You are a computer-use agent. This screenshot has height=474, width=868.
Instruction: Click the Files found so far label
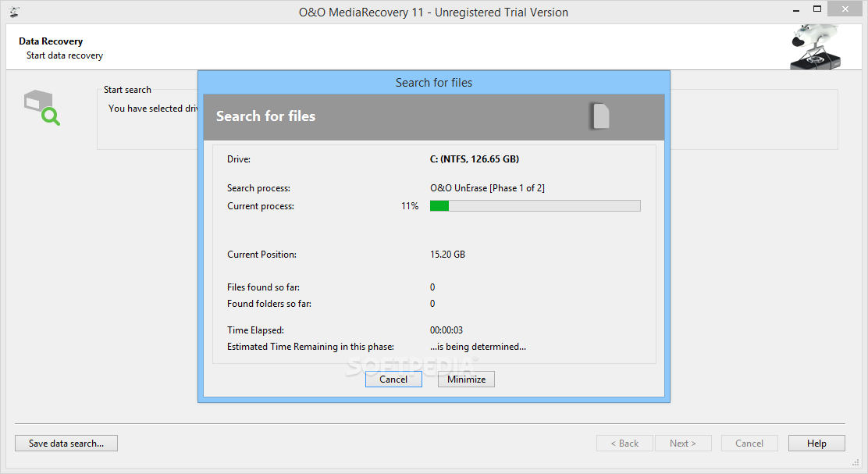click(x=264, y=287)
